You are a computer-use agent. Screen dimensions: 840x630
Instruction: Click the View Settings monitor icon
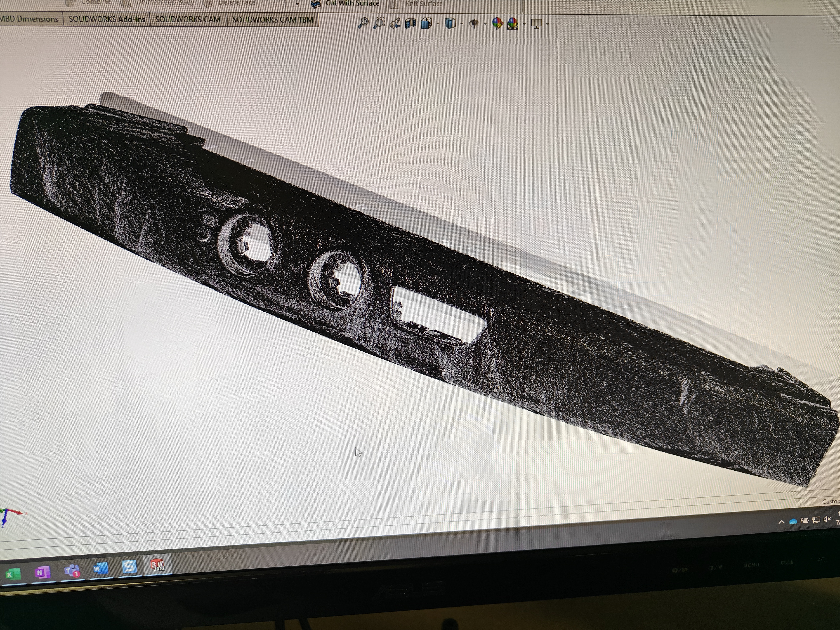[536, 24]
